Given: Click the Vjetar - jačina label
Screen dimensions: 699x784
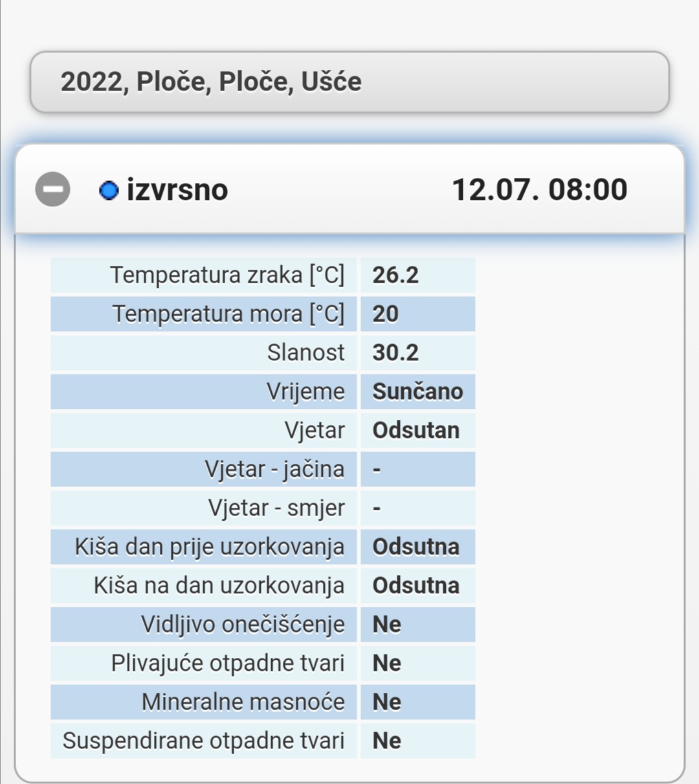Looking at the screenshot, I should [x=274, y=469].
